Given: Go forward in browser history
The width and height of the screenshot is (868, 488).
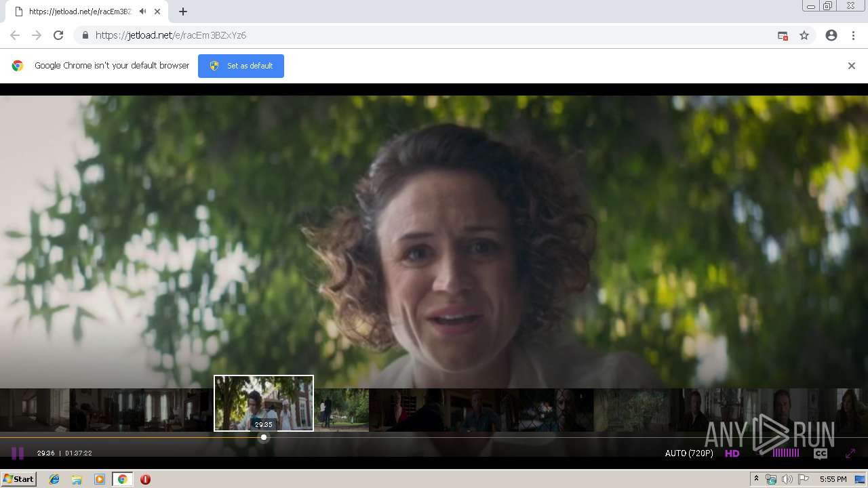Looking at the screenshot, I should pyautogui.click(x=37, y=35).
